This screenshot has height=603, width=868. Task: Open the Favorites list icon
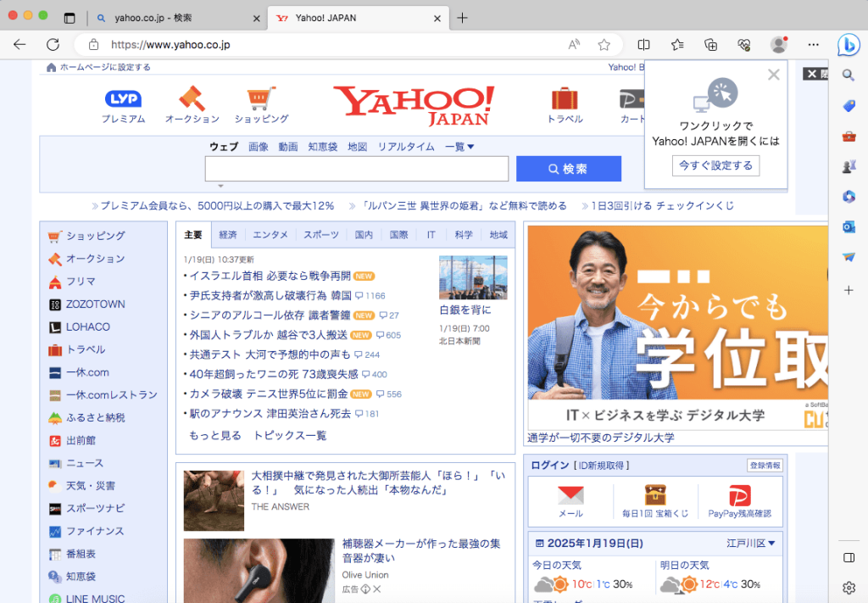pos(677,45)
